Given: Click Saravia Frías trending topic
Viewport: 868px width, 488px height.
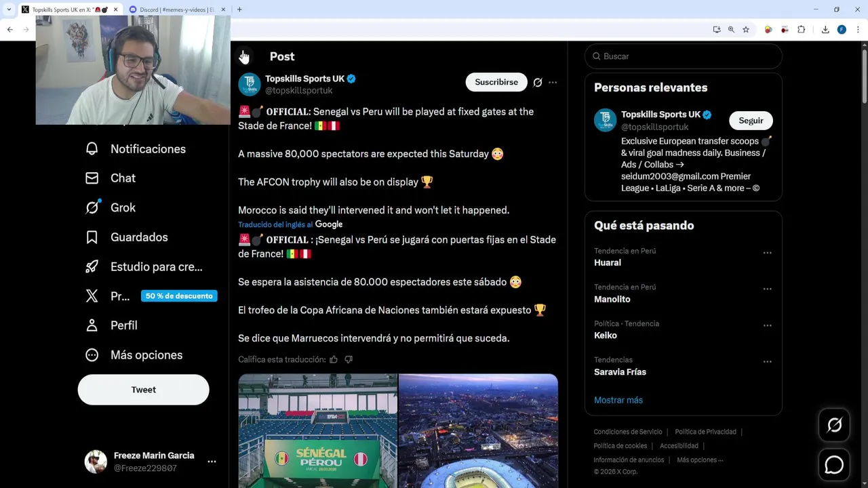Looking at the screenshot, I should 620,372.
